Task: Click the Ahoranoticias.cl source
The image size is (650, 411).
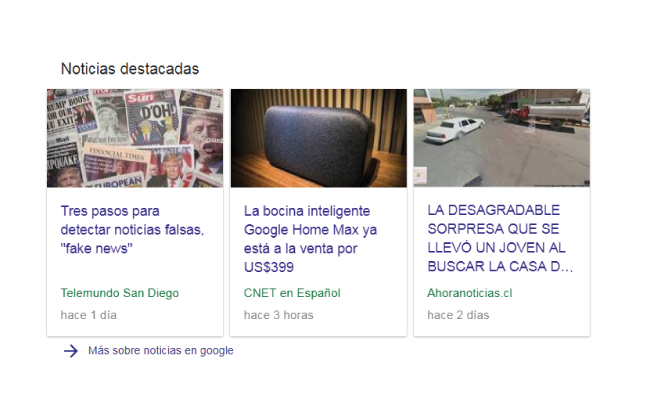Action: pos(470,293)
